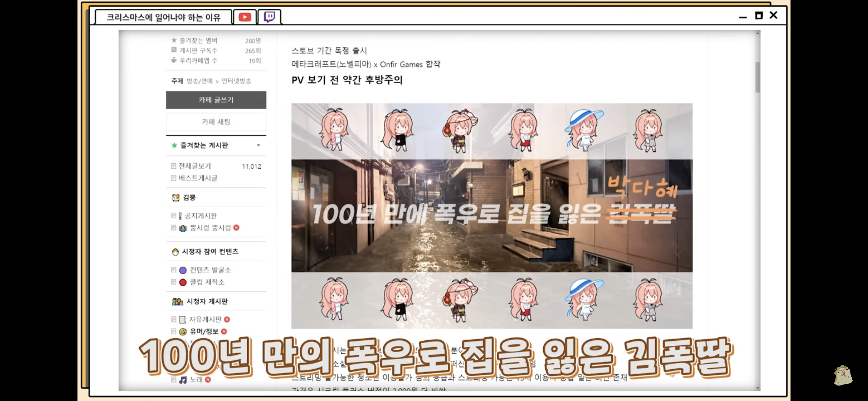Image resolution: width=868 pixels, height=401 pixels.
Task: Click the music note icon beside 노래
Action: [x=183, y=380]
